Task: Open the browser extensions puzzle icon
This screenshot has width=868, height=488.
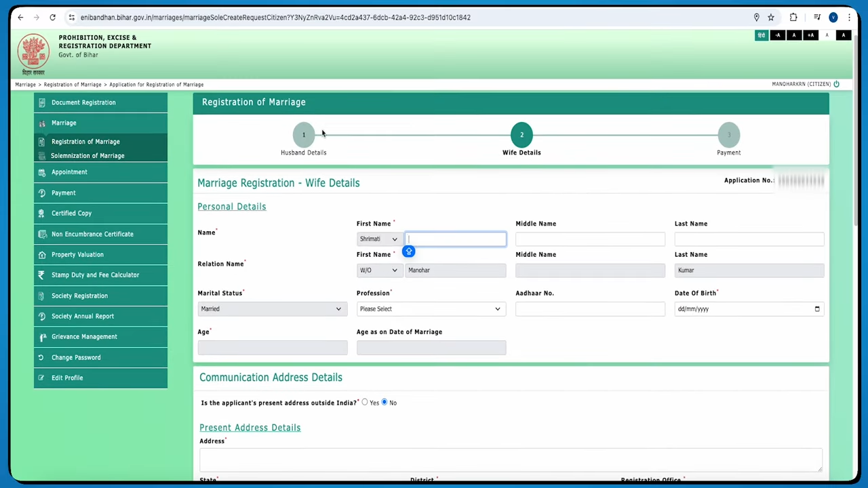Action: click(x=793, y=18)
